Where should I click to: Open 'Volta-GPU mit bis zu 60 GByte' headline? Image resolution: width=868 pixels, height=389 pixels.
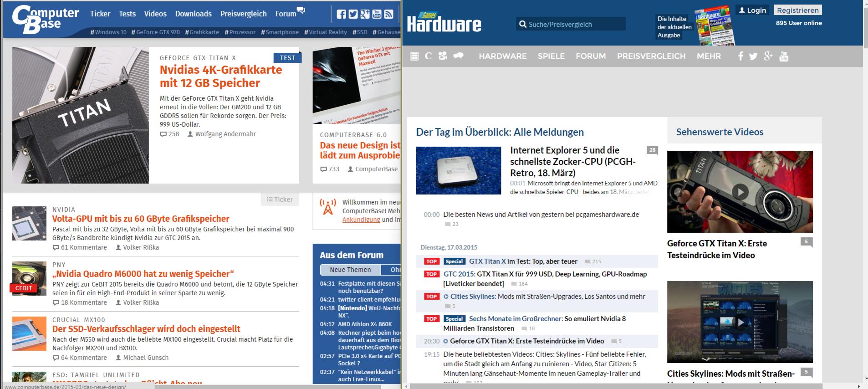tap(141, 219)
